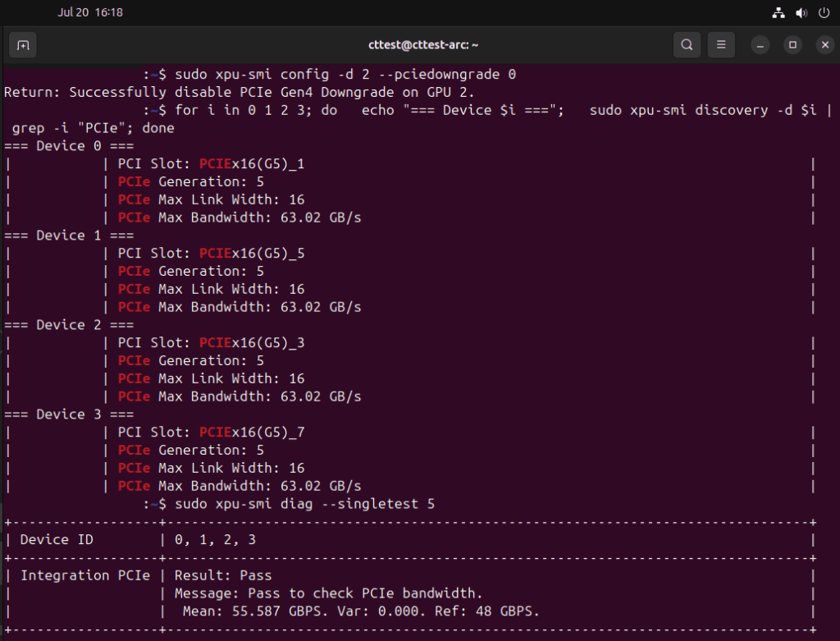The width and height of the screenshot is (840, 641).
Task: Click Max Bandwidth 63.02 GB/s under Device 3
Action: [x=240, y=486]
